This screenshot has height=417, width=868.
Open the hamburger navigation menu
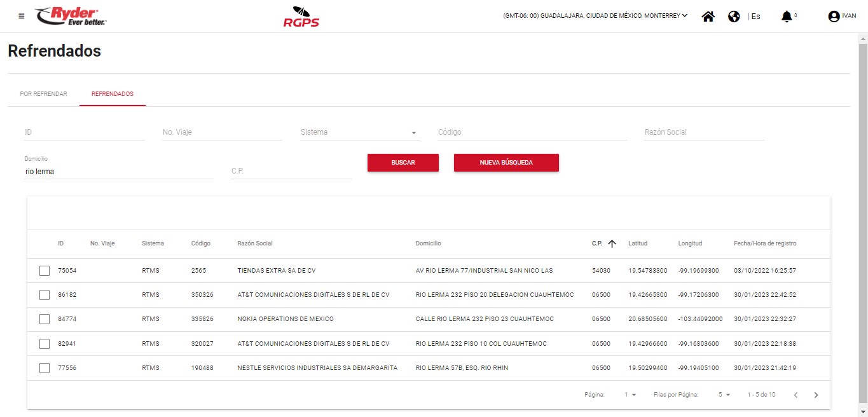(22, 16)
